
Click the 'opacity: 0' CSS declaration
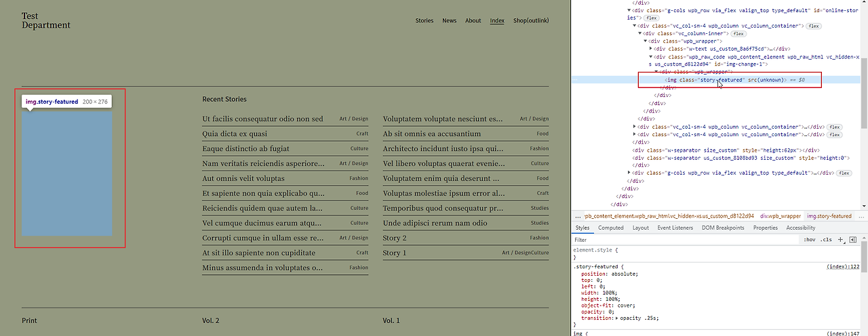pos(598,312)
